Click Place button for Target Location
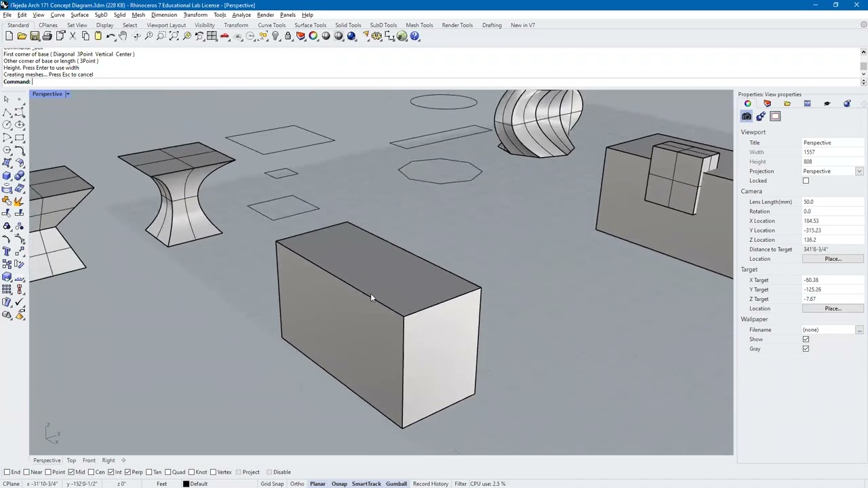 pos(833,309)
